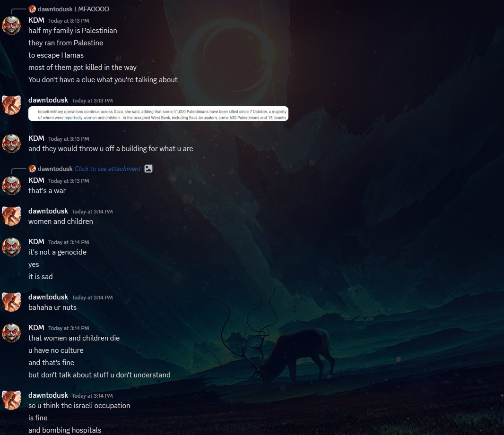Select message "but don't talk about stuff u don't understand"
This screenshot has width=504, height=435.
coord(99,375)
